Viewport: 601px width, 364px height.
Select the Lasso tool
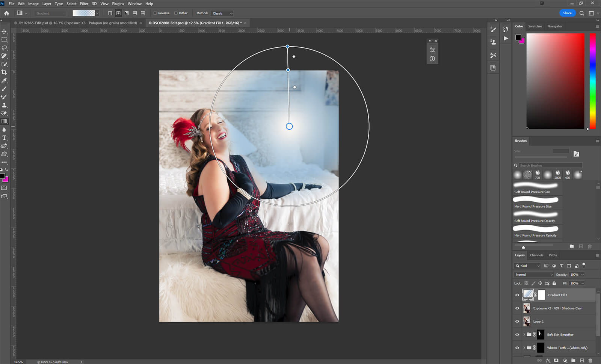[4, 48]
